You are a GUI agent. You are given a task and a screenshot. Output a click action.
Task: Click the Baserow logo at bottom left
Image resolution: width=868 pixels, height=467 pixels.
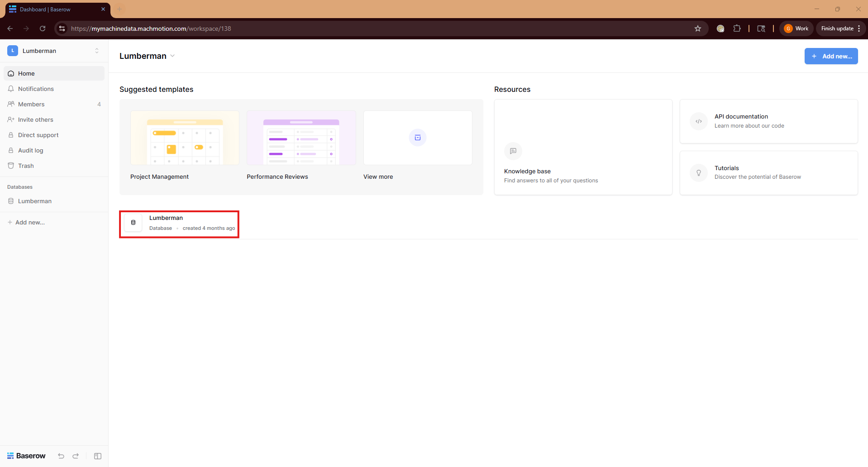click(x=26, y=456)
